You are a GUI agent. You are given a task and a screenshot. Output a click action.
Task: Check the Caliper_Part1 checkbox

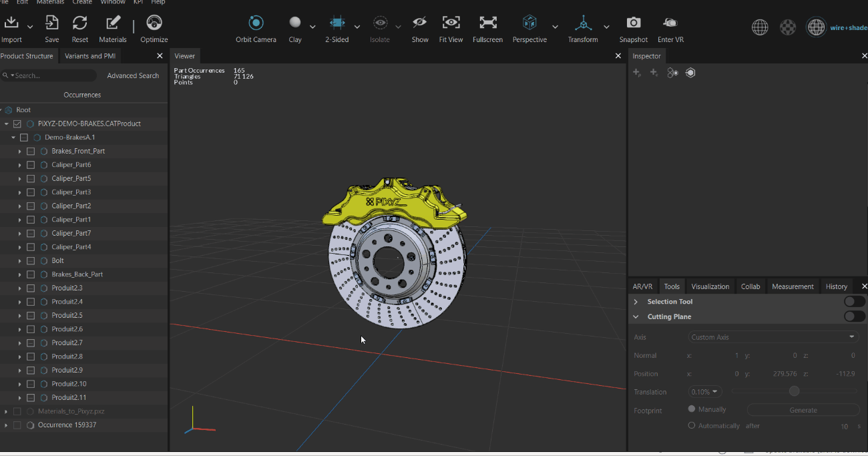tap(31, 220)
